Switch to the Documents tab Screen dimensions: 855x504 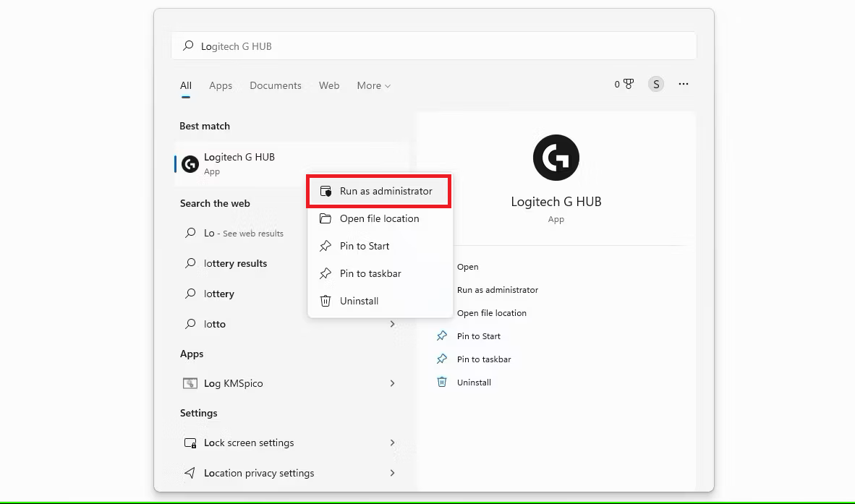pyautogui.click(x=276, y=85)
